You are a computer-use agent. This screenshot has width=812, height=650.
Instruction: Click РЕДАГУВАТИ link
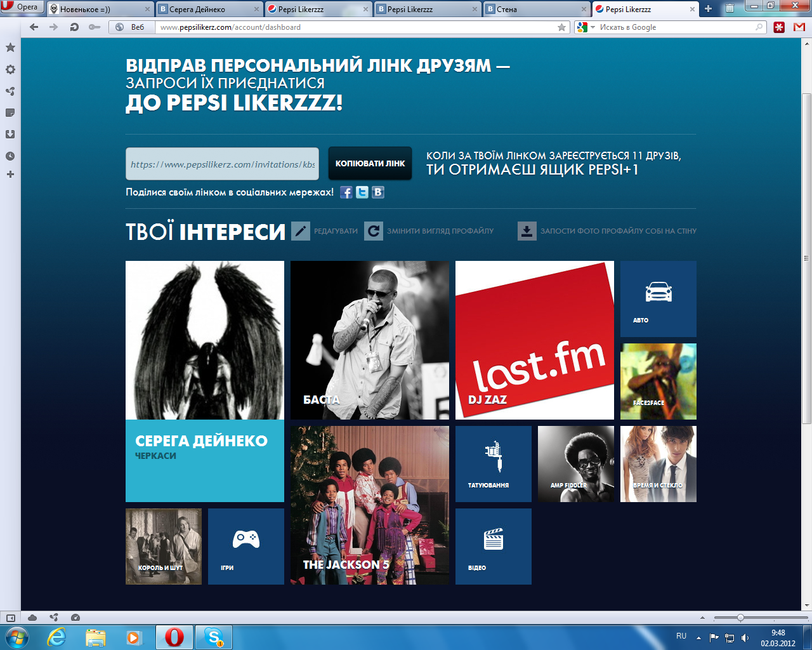[x=336, y=231]
